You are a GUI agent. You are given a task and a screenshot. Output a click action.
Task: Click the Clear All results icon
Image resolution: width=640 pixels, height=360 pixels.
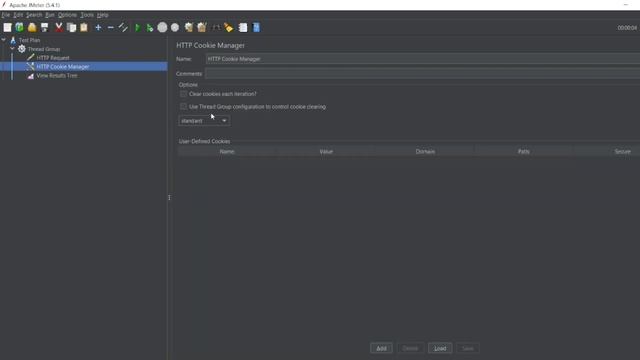(202, 27)
